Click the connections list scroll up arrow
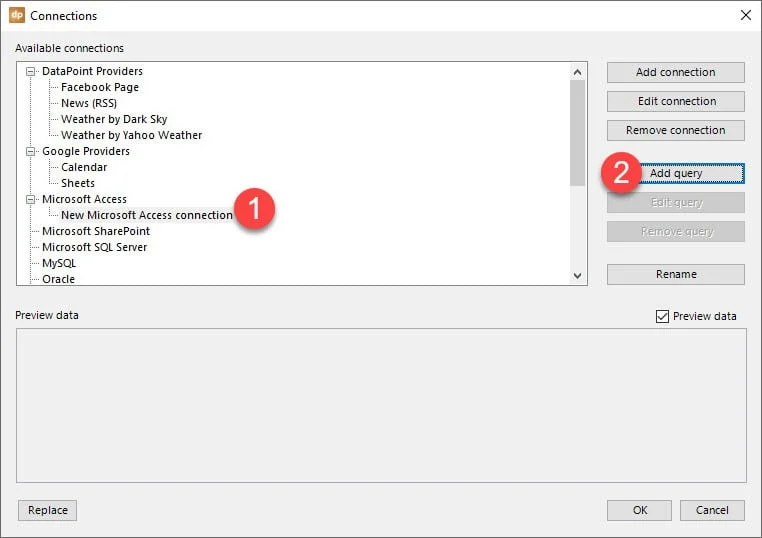 click(x=577, y=72)
